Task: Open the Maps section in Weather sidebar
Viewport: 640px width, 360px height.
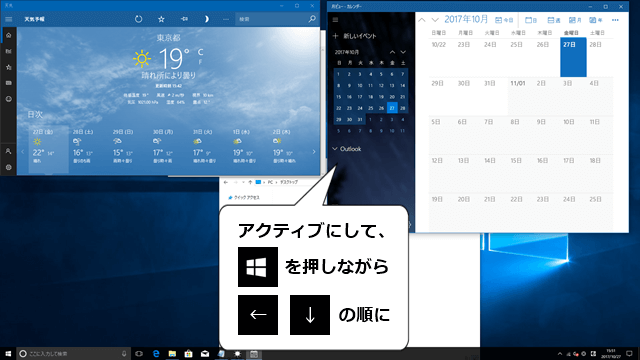Action: click(x=9, y=51)
